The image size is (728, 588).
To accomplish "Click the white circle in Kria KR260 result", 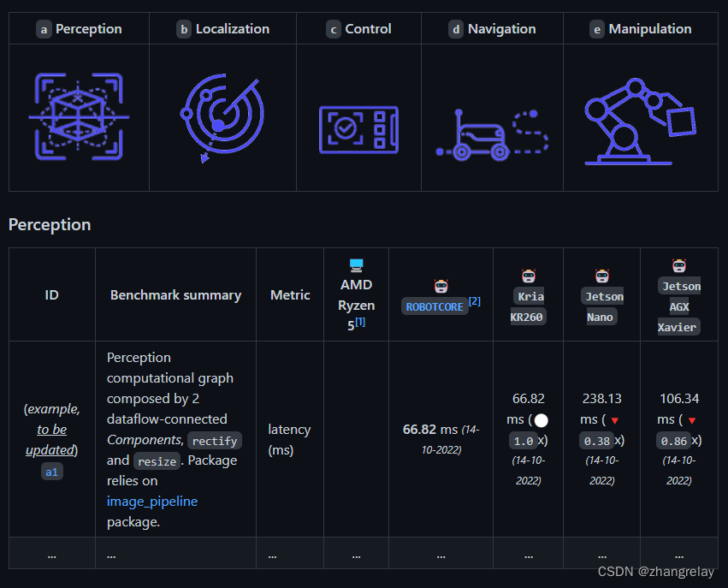I will point(541,420).
